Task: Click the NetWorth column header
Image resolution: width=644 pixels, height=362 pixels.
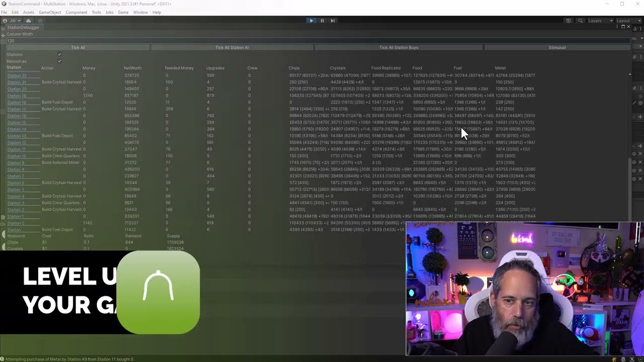Action: pyautogui.click(x=132, y=68)
